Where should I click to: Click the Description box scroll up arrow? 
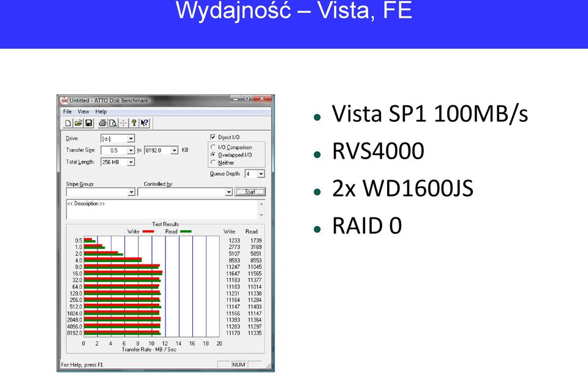coord(262,204)
